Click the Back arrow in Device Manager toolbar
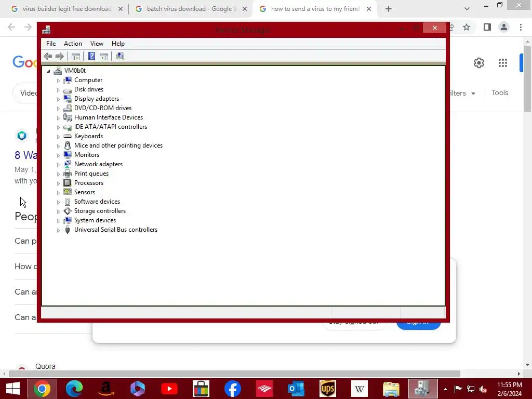Image resolution: width=532 pixels, height=399 pixels. [x=48, y=56]
